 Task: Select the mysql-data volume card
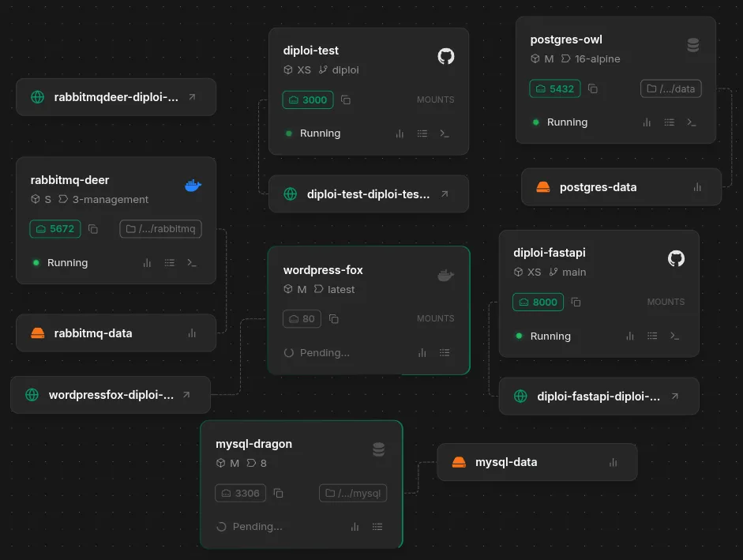[x=537, y=461]
